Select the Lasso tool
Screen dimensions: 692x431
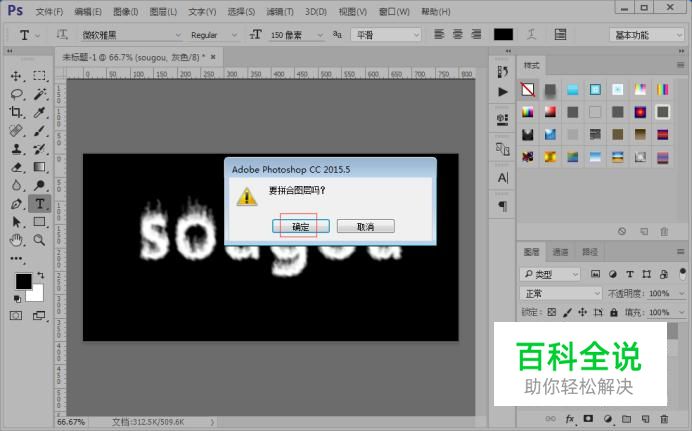point(16,94)
